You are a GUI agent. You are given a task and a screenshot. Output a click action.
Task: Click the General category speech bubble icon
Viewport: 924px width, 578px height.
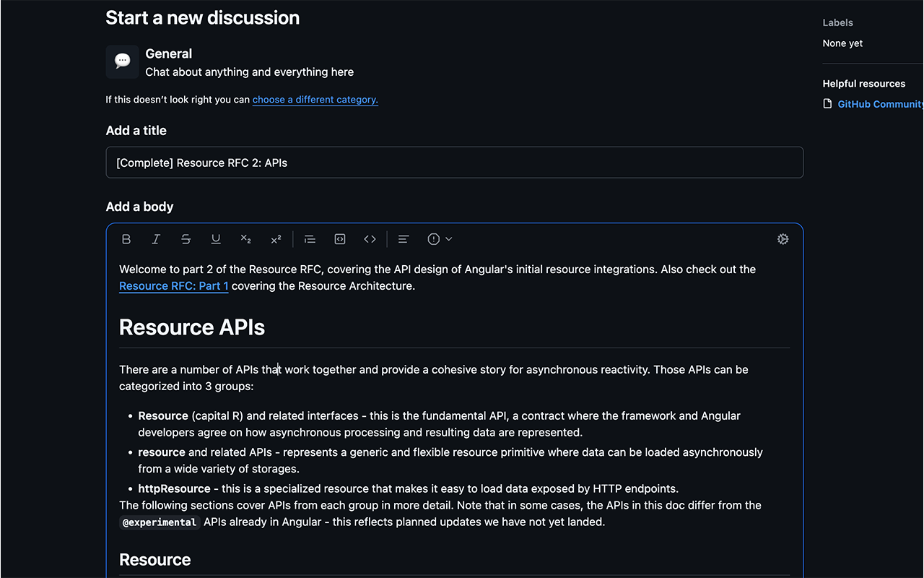point(122,61)
